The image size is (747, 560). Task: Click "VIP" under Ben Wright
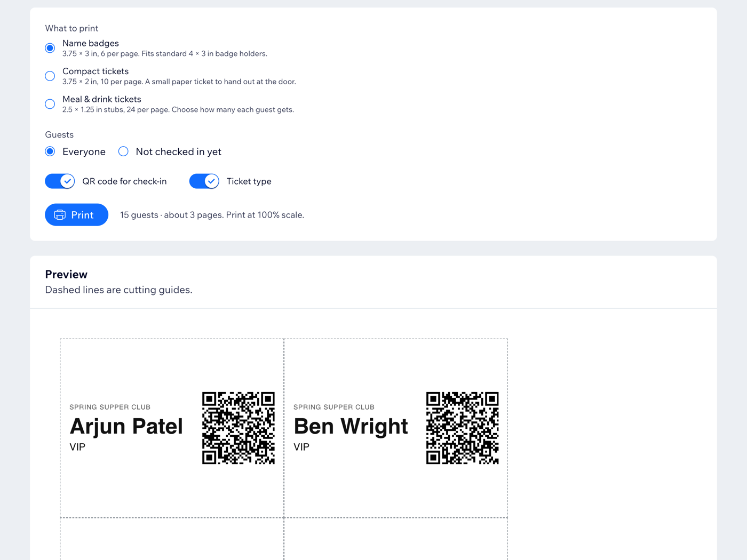click(301, 447)
